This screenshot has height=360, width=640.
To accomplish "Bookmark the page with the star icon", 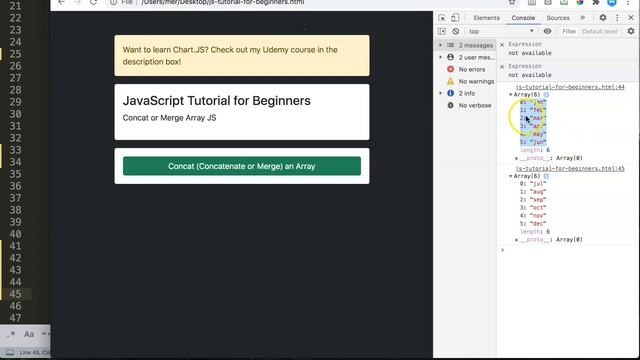I will click(x=512, y=2).
